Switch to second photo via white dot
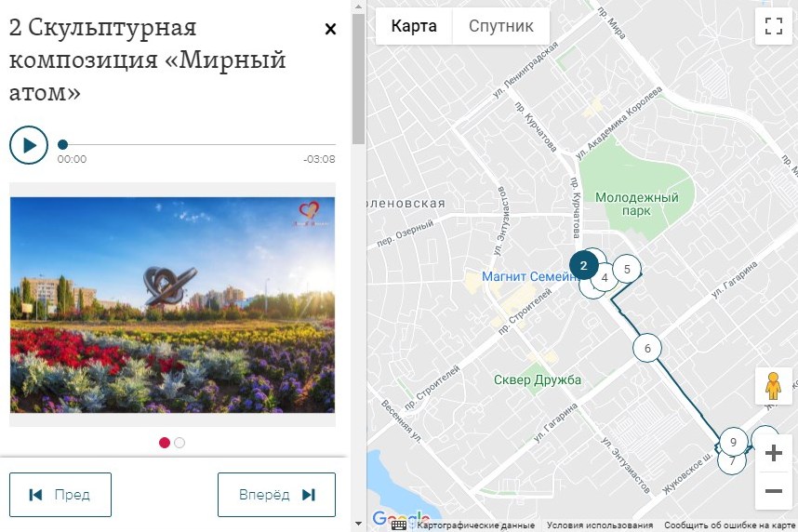 180,443
